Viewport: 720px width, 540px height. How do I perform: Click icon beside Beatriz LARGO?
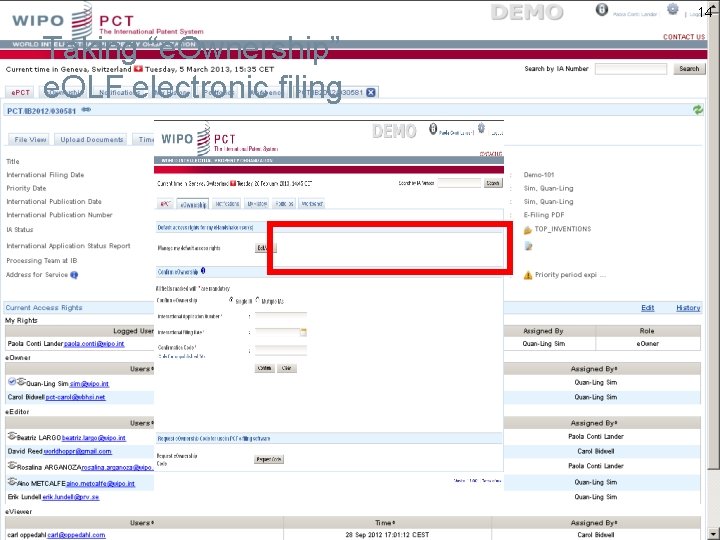(12, 436)
